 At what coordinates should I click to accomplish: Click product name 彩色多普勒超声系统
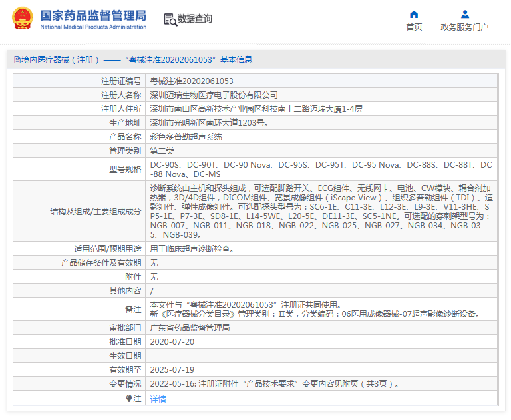(186, 137)
